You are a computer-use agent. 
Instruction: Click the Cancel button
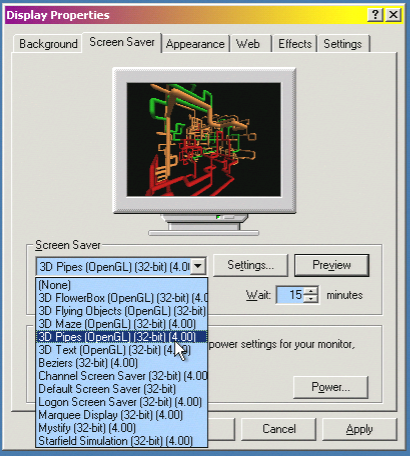point(279,429)
